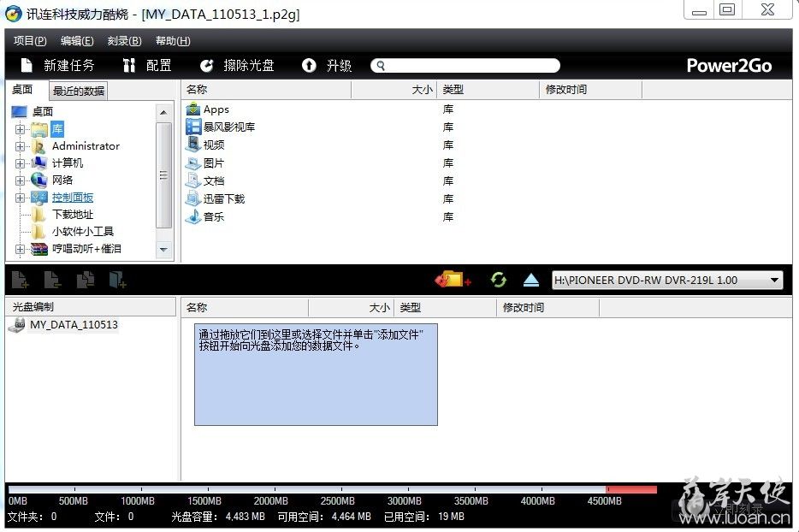The width and height of the screenshot is (799, 532).
Task: Click the 桌面 desktop icon in tree
Action: (x=19, y=111)
